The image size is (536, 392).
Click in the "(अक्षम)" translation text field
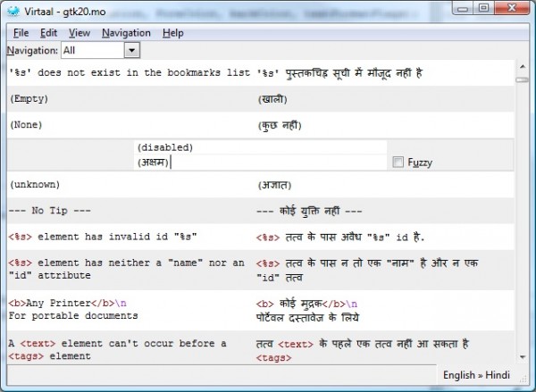tap(259, 163)
